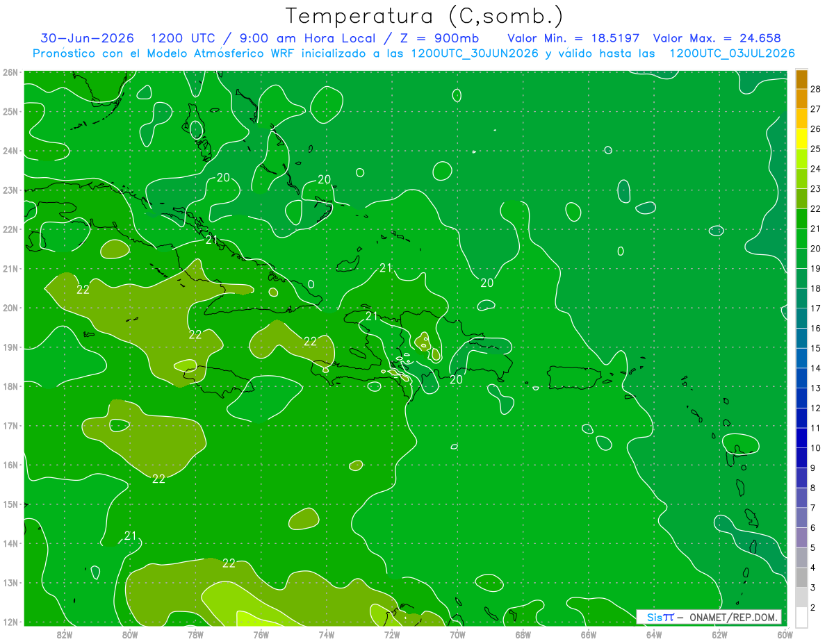Select latitude axis label 12N
The height and width of the screenshot is (644, 834).
point(10,622)
